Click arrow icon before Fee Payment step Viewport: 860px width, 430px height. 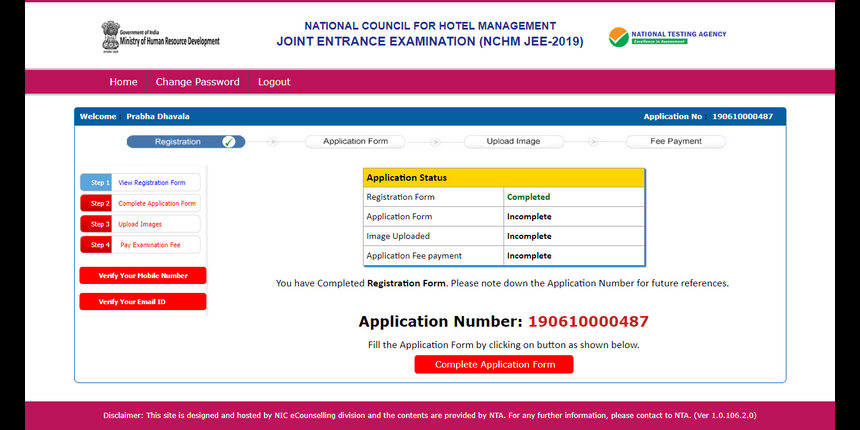(x=593, y=142)
